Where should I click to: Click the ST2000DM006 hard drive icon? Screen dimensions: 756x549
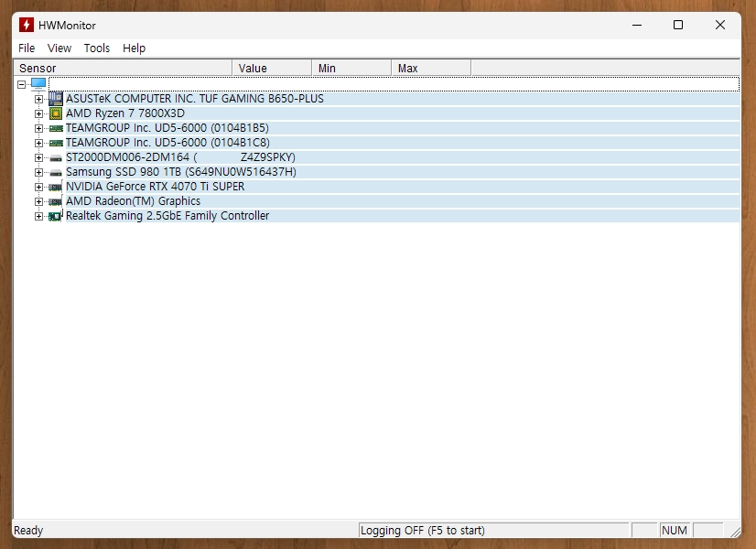coord(56,157)
